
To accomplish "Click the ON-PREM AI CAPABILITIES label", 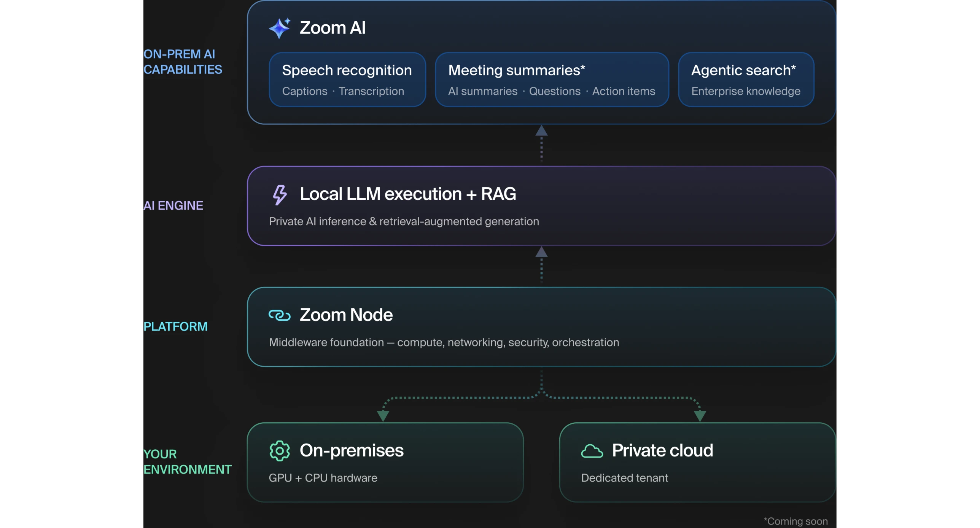I will click(x=183, y=62).
